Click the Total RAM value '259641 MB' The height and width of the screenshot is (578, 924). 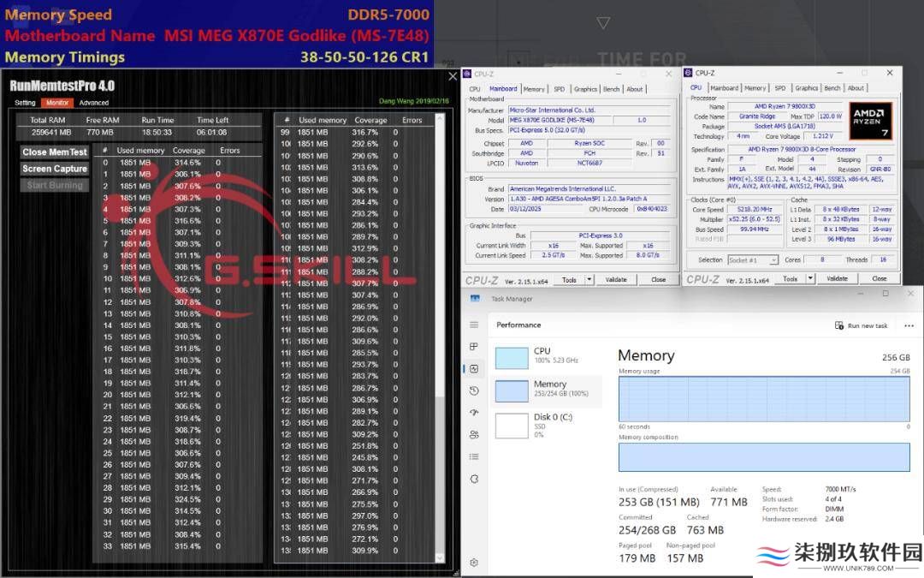pos(50,132)
